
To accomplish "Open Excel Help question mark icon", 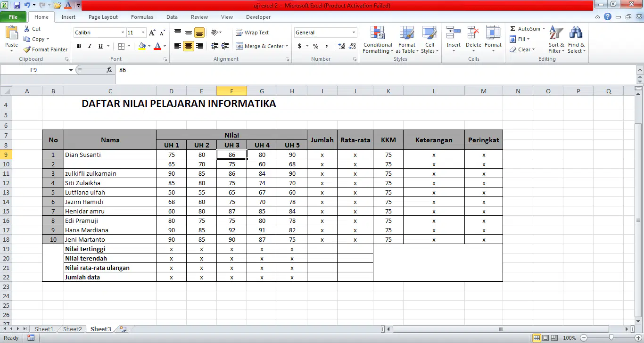I will pos(608,16).
